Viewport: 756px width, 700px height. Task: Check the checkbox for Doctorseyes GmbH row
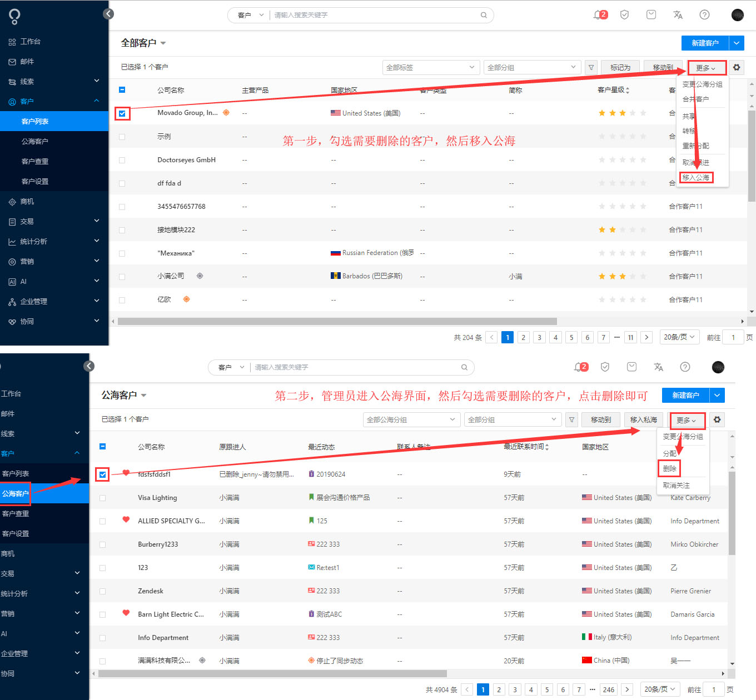[x=122, y=159]
